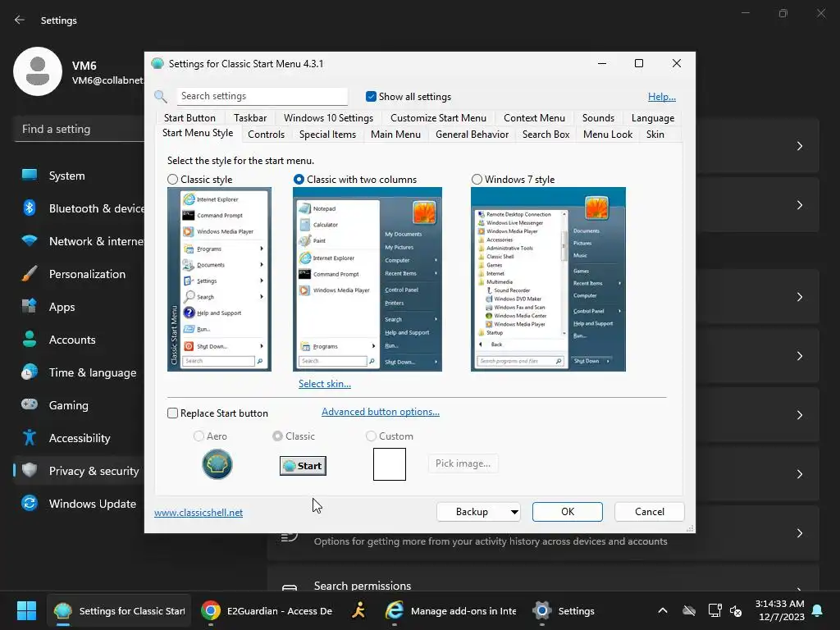
Task: Click Cancel button in dialog
Action: (650, 512)
